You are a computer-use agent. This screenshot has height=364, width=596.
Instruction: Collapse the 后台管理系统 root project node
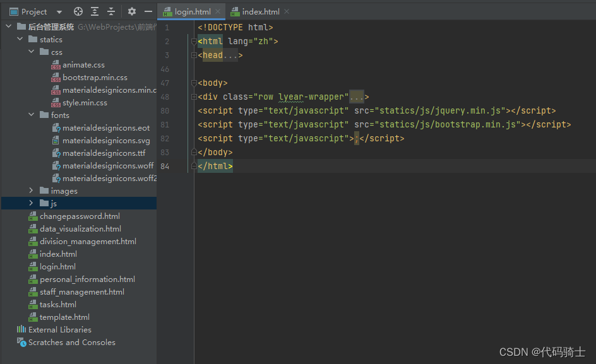tap(9, 26)
